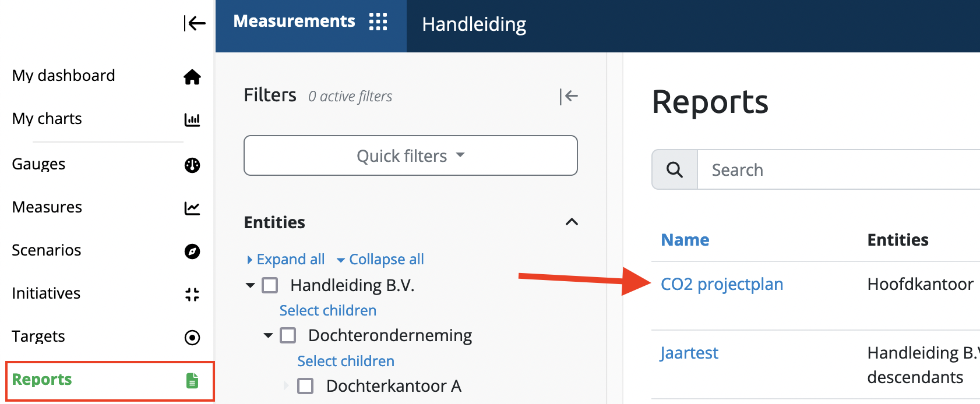Sort reports by Name column header

[685, 240]
